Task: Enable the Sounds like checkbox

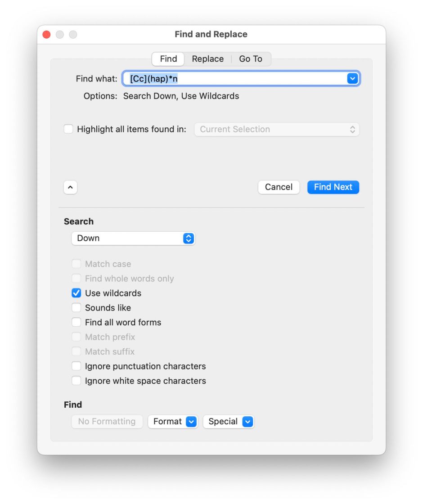Action: 76,308
